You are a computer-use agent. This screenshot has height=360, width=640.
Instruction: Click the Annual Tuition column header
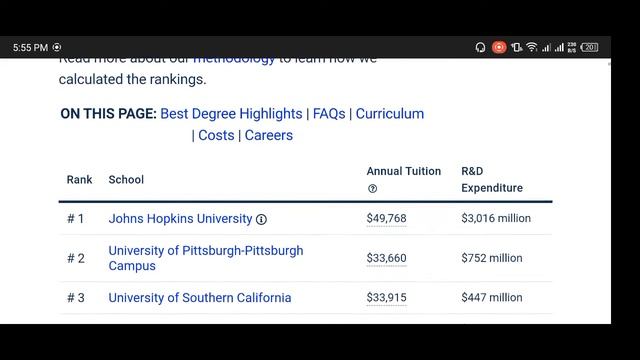pyautogui.click(x=404, y=171)
